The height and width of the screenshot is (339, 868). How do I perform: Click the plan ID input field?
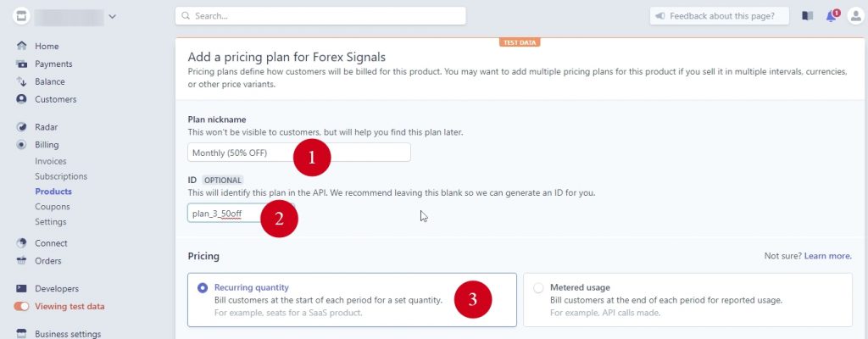coord(220,214)
